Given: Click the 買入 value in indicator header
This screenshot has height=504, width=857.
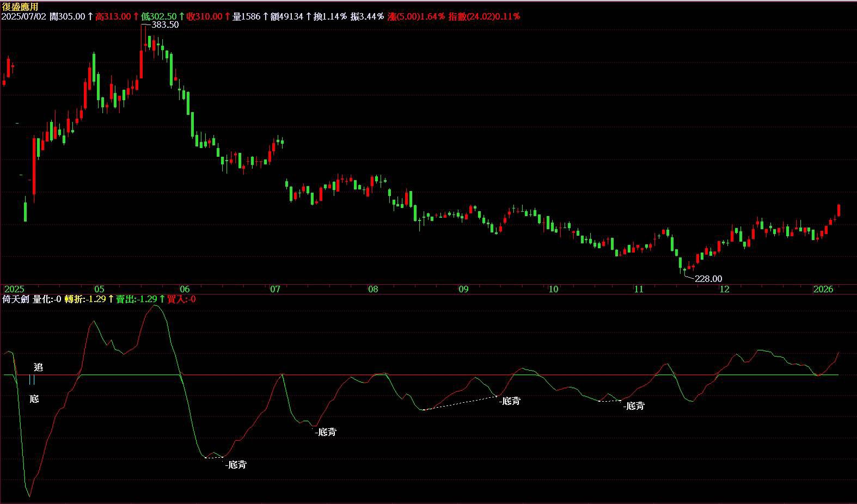Looking at the screenshot, I should (181, 299).
